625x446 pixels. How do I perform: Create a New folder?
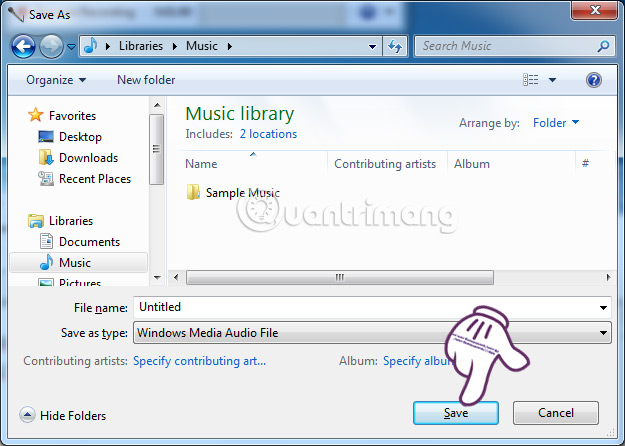tap(146, 80)
